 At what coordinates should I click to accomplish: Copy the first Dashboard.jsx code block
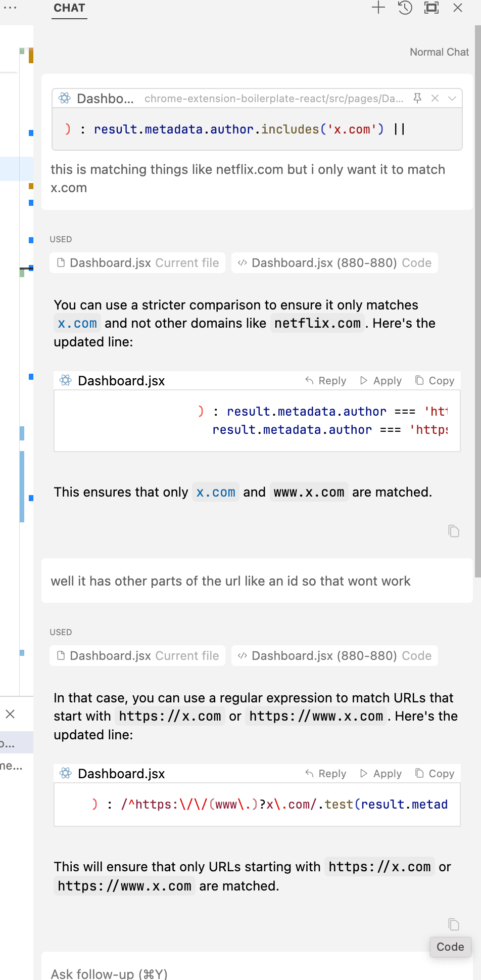click(x=435, y=381)
